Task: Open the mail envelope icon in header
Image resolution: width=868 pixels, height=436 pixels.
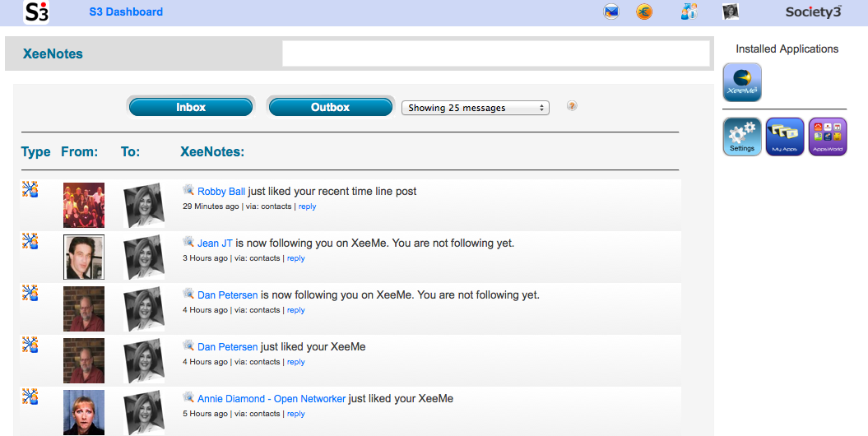Action: coord(611,12)
